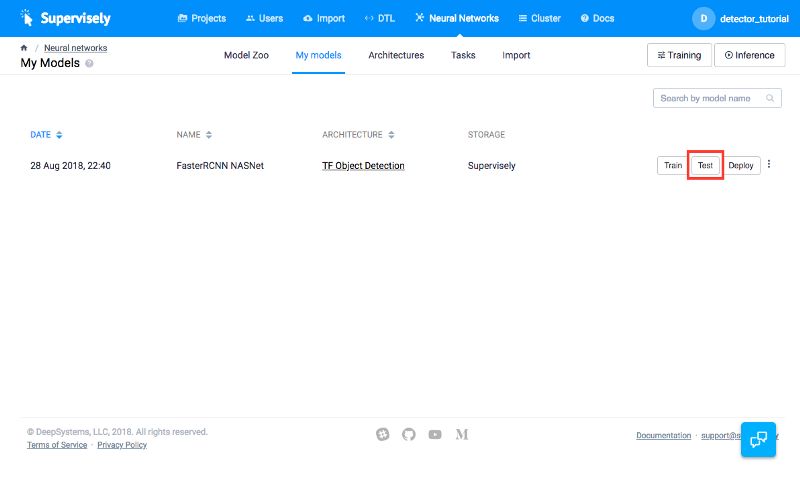800x481 pixels.
Task: Open the Cluster page
Action: pos(539,18)
